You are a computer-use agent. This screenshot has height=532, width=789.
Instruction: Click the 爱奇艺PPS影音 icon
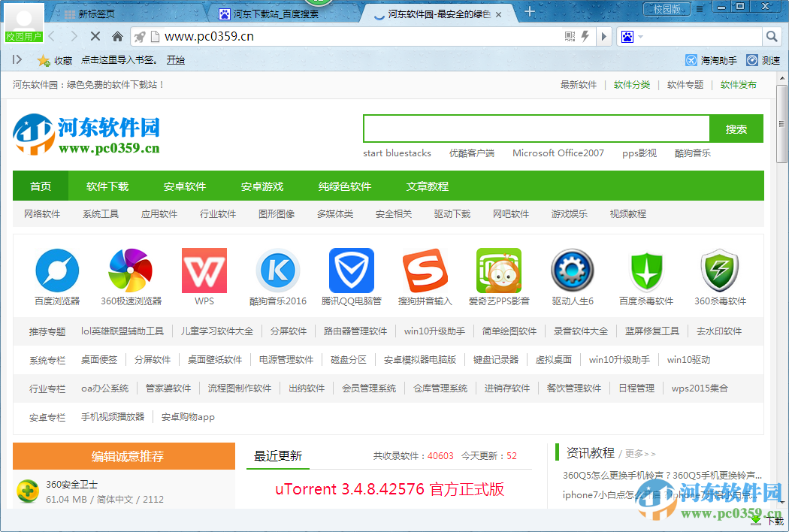(x=499, y=271)
